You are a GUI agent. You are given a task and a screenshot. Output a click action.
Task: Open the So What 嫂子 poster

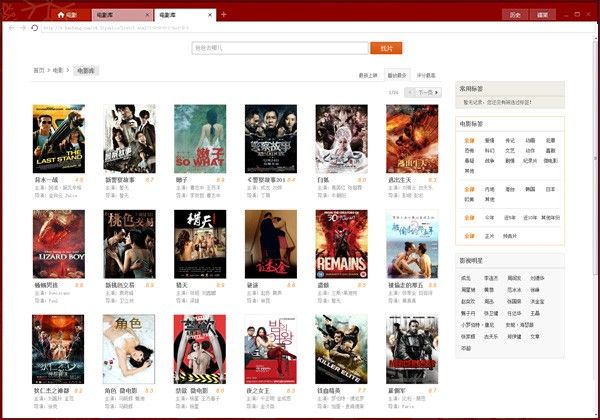pos(200,139)
